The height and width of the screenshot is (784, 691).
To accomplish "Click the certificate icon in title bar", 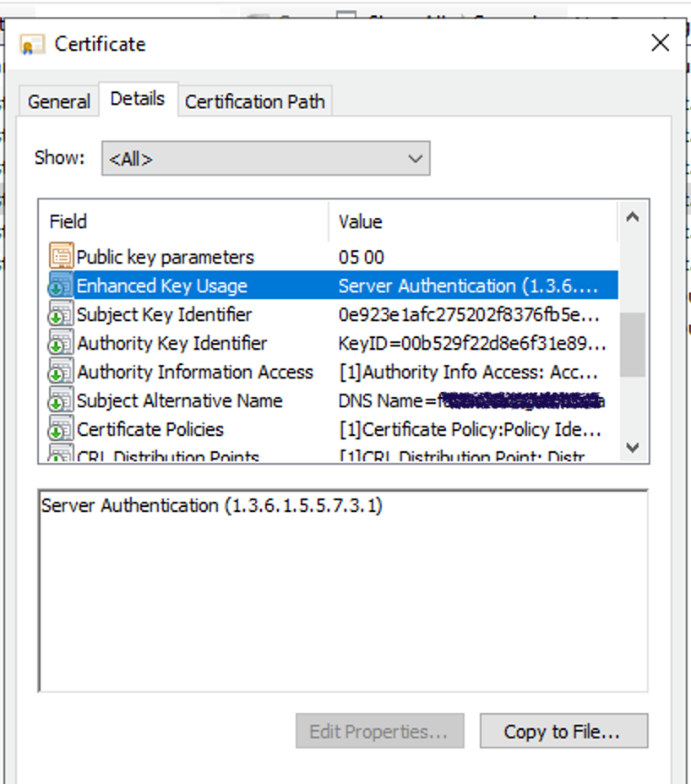I will [x=32, y=45].
